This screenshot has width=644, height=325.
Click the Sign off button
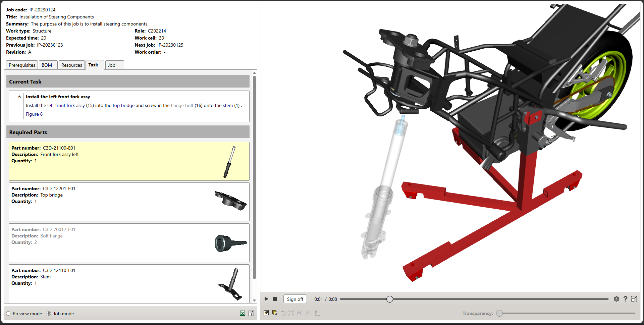[x=295, y=299]
